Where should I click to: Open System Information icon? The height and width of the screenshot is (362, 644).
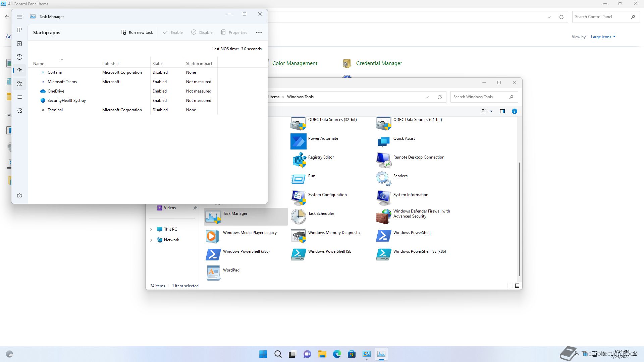pos(384,197)
